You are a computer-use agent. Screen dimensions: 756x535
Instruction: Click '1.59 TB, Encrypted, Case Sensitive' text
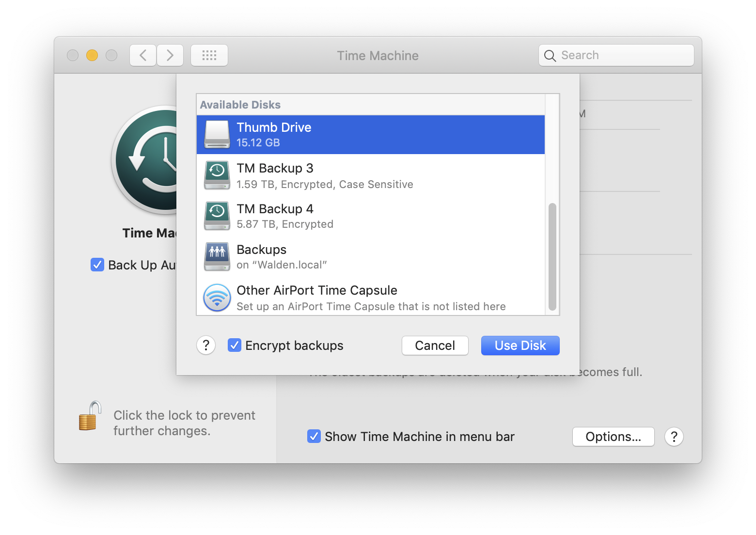(325, 185)
